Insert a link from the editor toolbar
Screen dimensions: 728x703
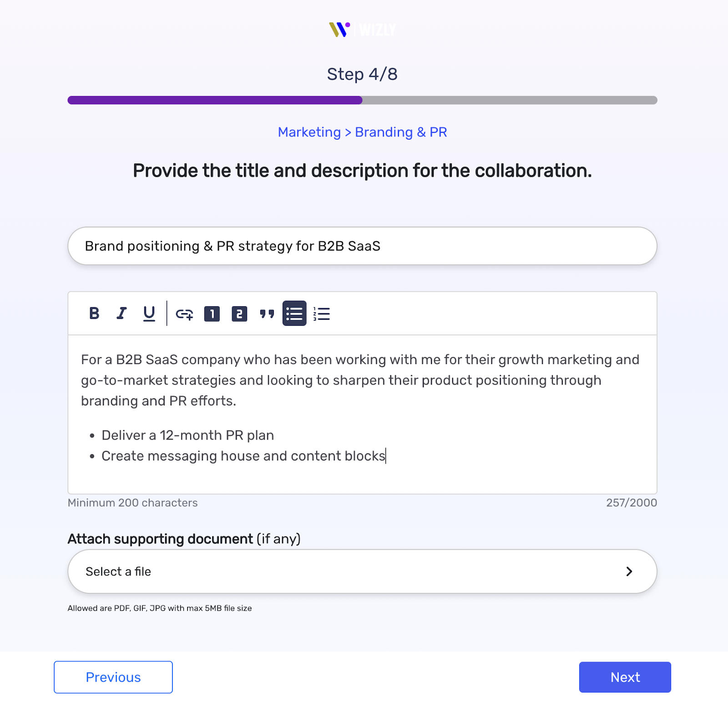pyautogui.click(x=184, y=314)
